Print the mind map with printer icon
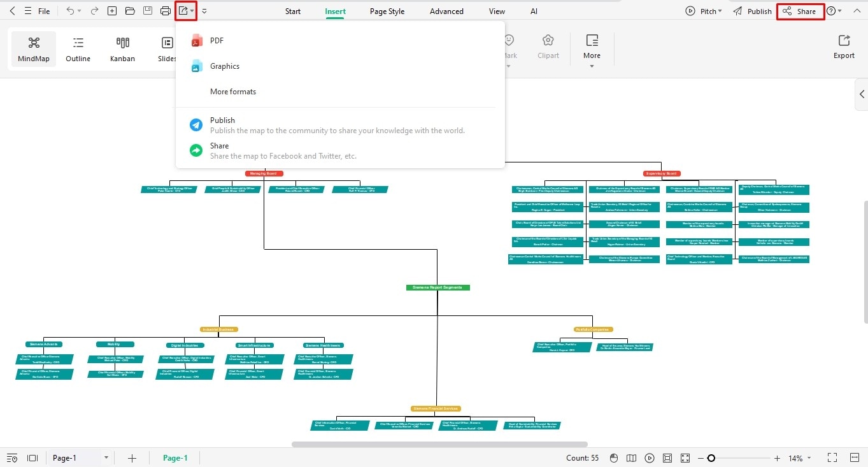This screenshot has height=467, width=868. pyautogui.click(x=166, y=11)
